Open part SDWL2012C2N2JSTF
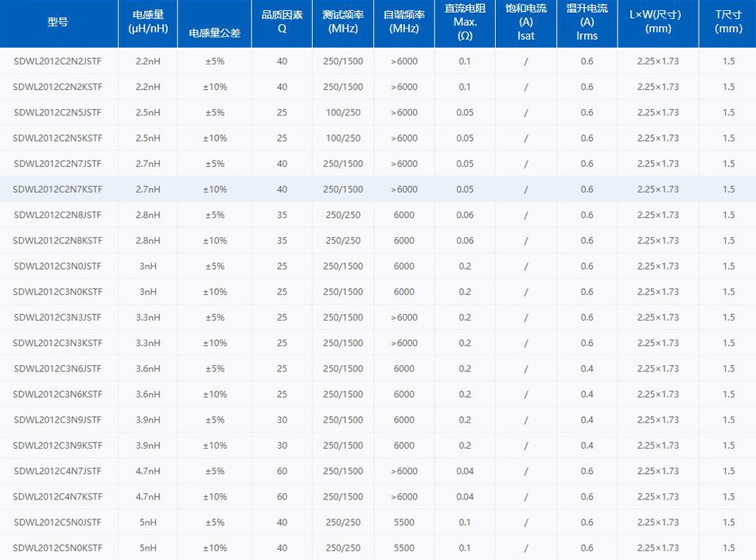756x560 pixels. [x=57, y=61]
